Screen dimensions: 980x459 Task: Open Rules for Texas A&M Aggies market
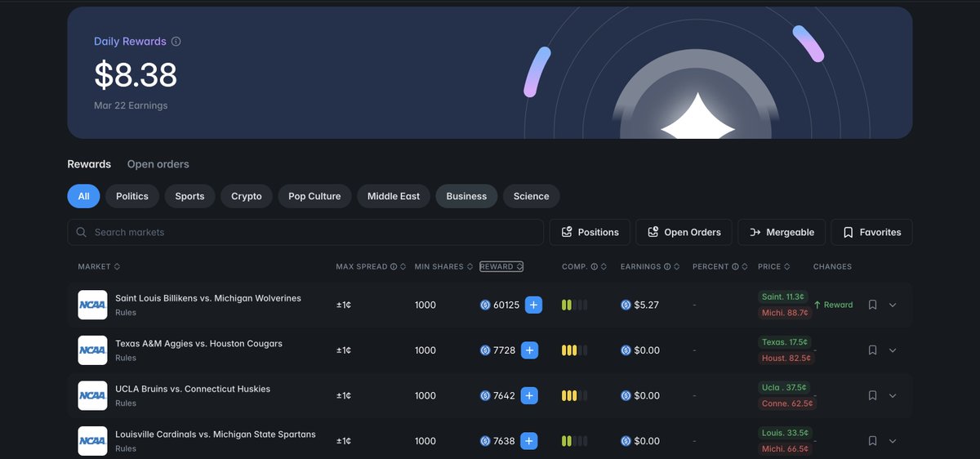(126, 359)
